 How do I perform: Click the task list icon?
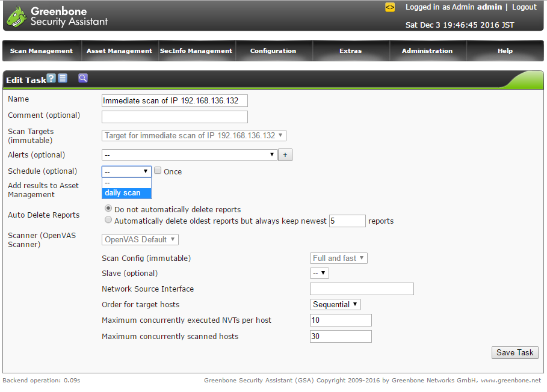click(63, 79)
